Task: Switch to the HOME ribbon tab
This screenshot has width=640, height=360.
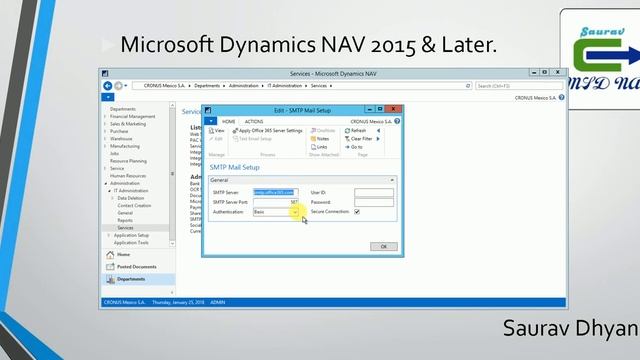Action: [x=229, y=122]
